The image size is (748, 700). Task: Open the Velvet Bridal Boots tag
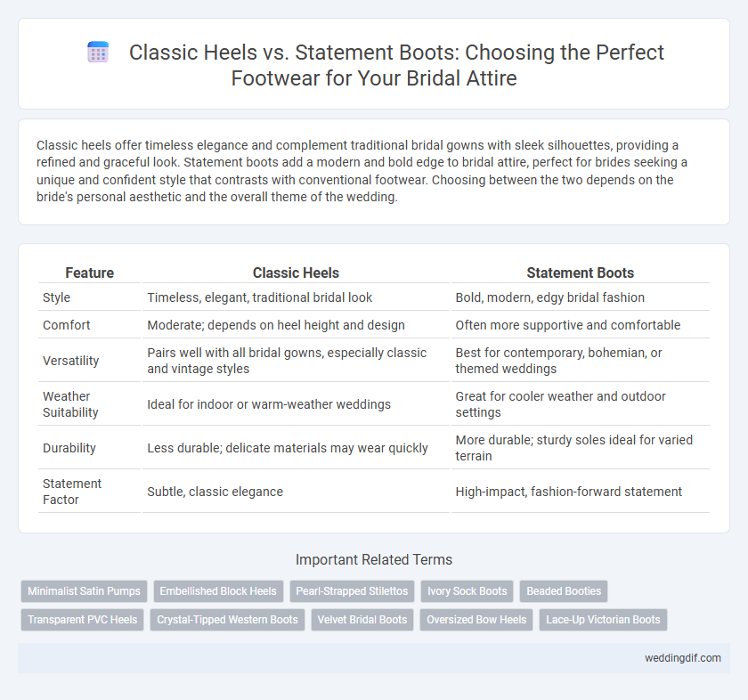click(x=362, y=619)
